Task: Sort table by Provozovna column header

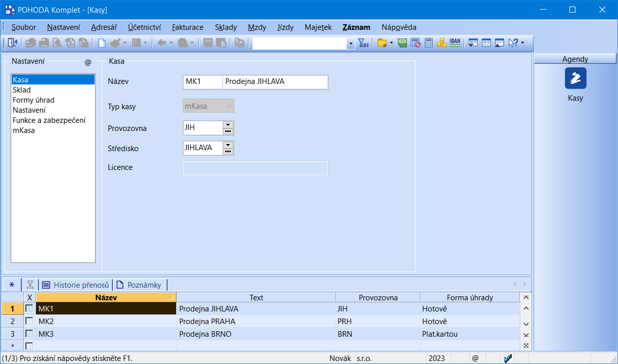Action: click(378, 298)
